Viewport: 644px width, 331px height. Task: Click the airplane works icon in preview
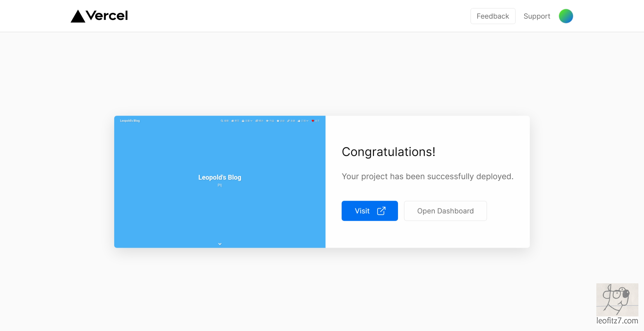pyautogui.click(x=267, y=121)
